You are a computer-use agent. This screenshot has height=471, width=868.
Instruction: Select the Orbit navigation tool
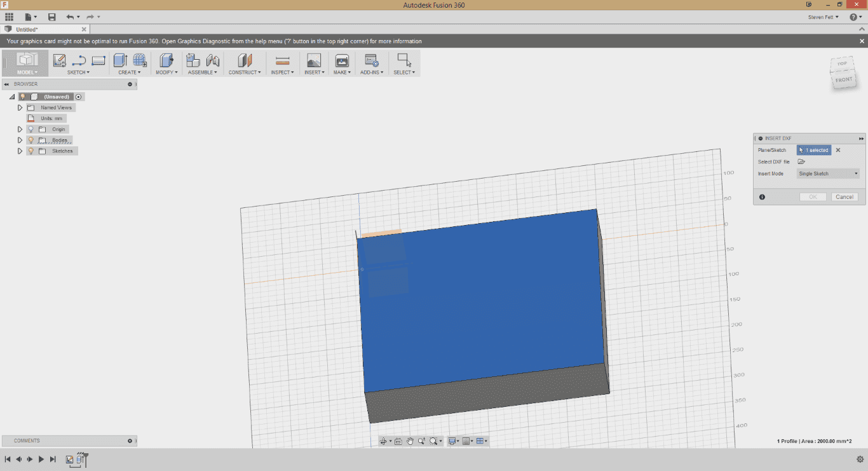point(383,441)
